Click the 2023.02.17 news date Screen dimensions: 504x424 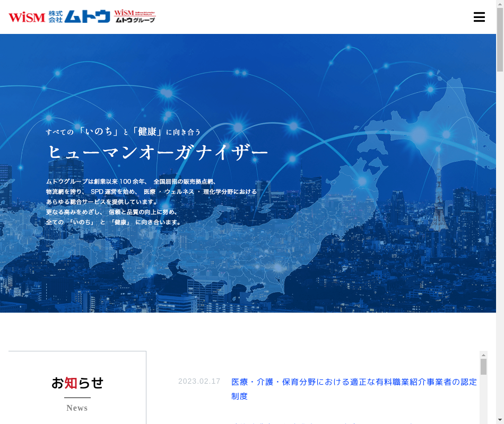click(199, 381)
